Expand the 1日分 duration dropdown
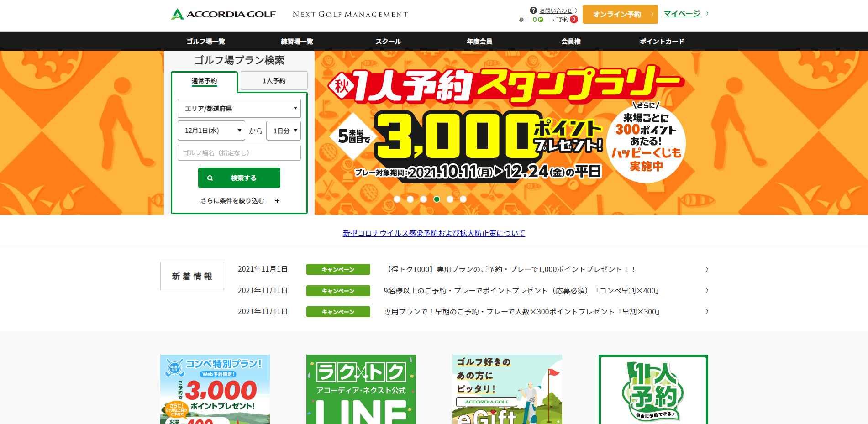 coord(284,131)
